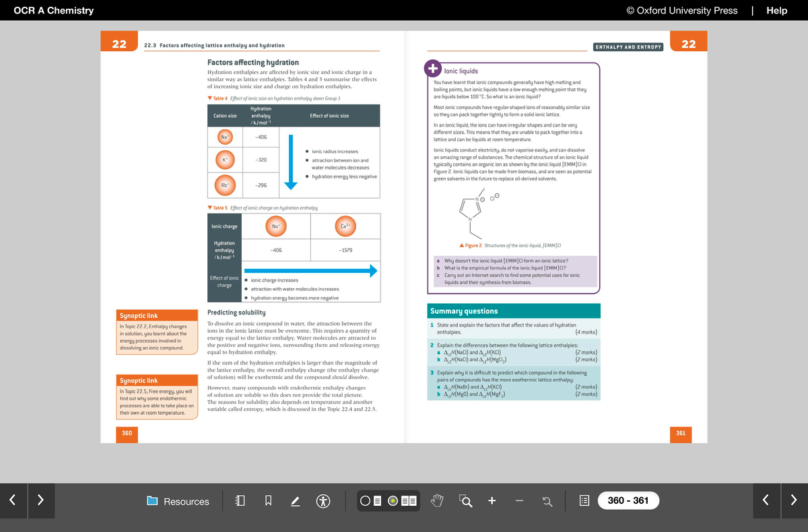Open the Resources folder
Screen dimensions: 808x532
pos(178,501)
